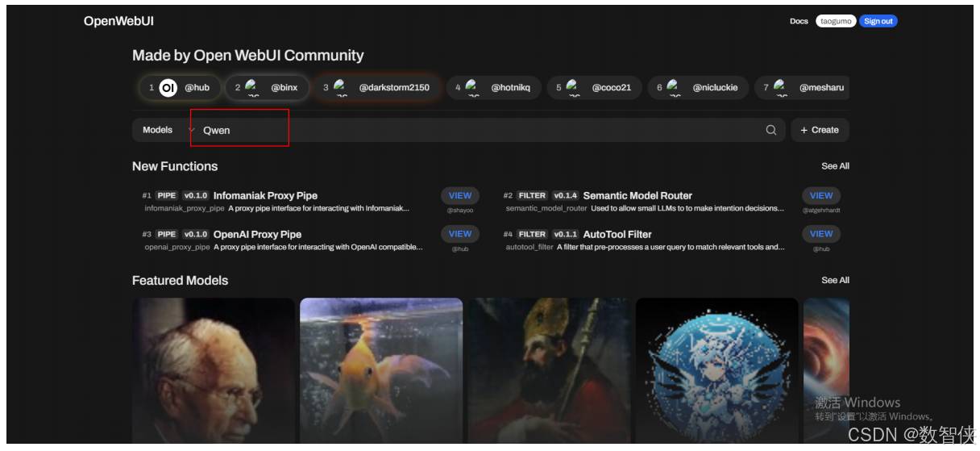Select the @darkstorm2150 community chip
980x451 pixels.
[x=376, y=88]
